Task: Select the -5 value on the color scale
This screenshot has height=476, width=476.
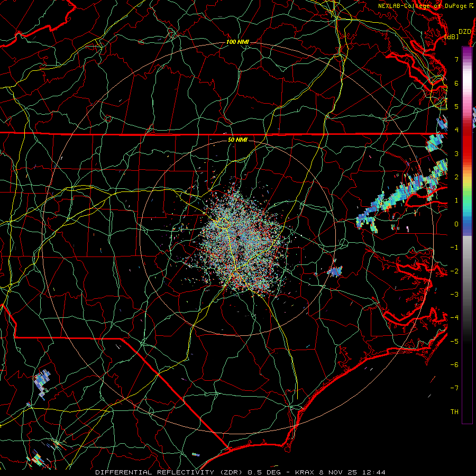Action: 454,342
